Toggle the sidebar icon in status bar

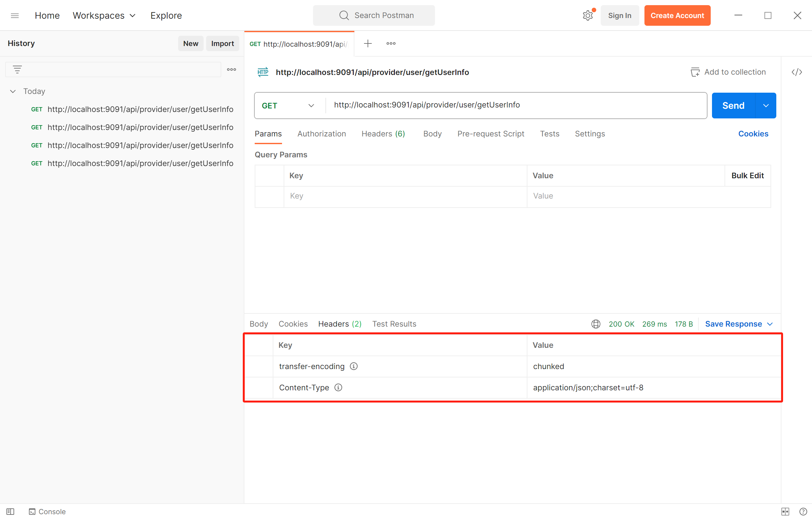(x=11, y=512)
